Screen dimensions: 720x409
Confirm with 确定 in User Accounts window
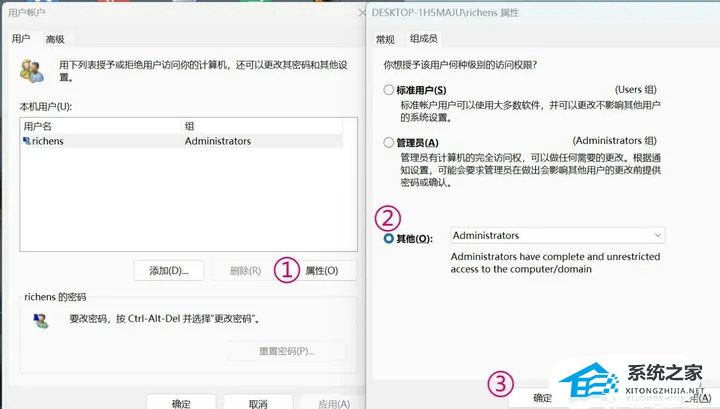point(181,402)
